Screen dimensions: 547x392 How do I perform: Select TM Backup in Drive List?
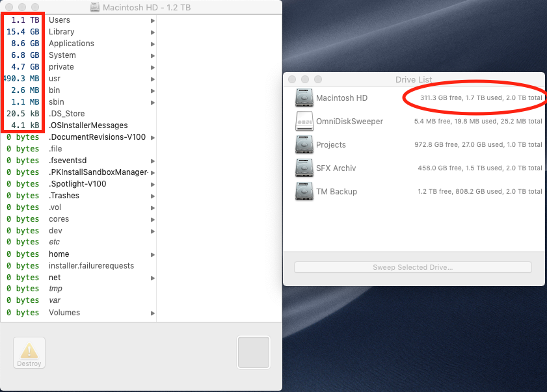click(414, 191)
